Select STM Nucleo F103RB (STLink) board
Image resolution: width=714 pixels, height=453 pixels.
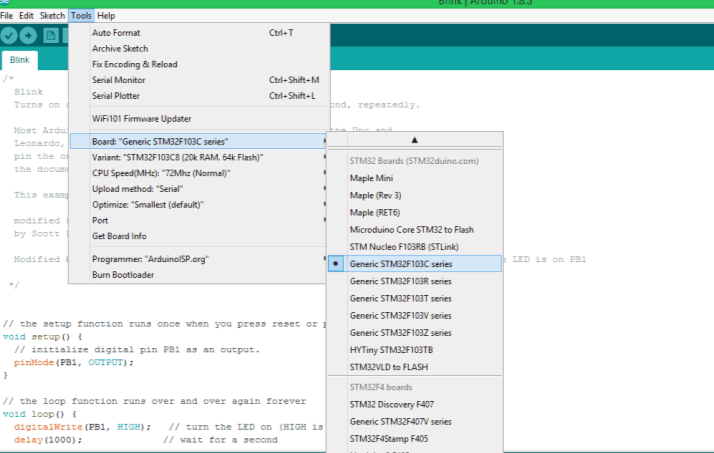click(415, 247)
